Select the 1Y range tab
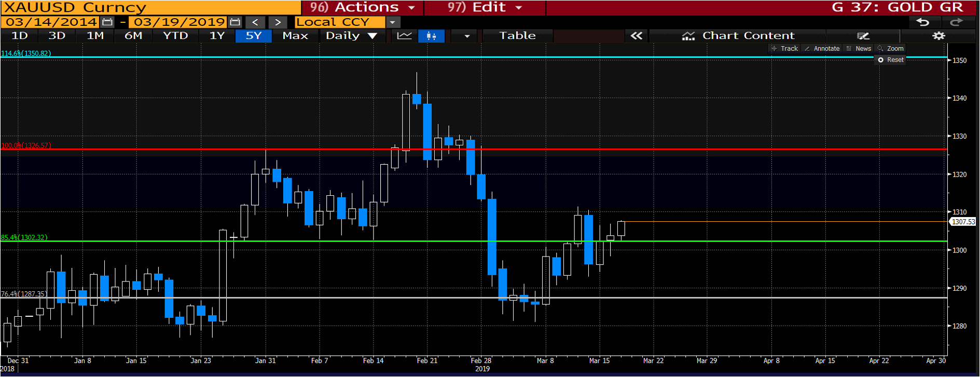Viewport: 980px width, 377px height. click(217, 36)
